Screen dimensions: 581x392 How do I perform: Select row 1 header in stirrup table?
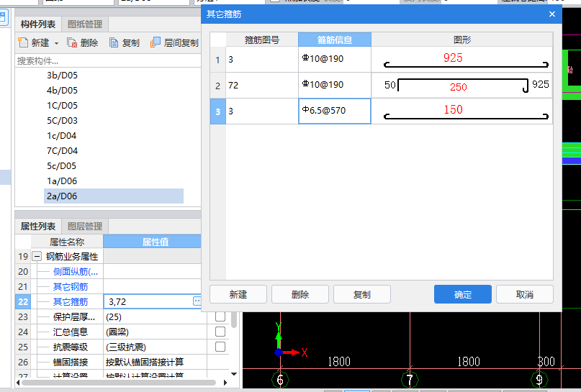[x=218, y=60]
